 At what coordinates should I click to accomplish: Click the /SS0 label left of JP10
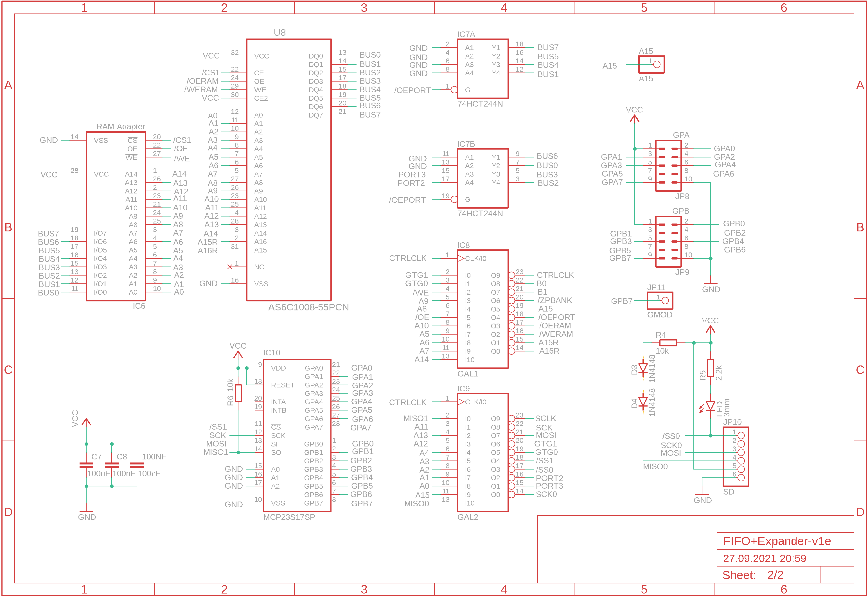click(x=671, y=436)
